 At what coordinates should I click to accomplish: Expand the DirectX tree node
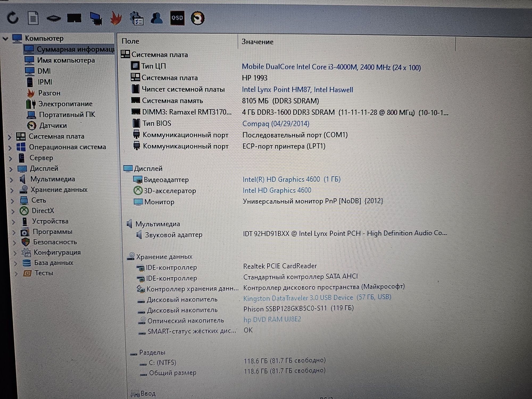click(x=13, y=211)
